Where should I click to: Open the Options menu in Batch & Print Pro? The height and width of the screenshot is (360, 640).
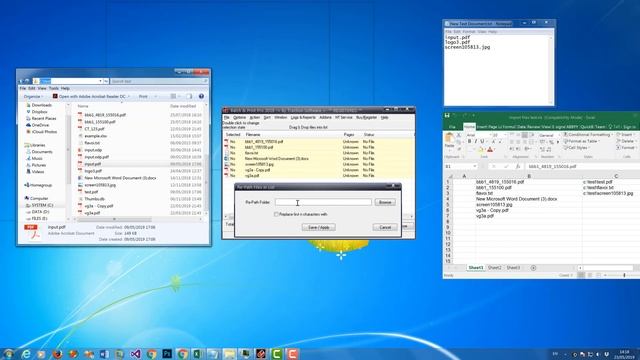(239, 118)
